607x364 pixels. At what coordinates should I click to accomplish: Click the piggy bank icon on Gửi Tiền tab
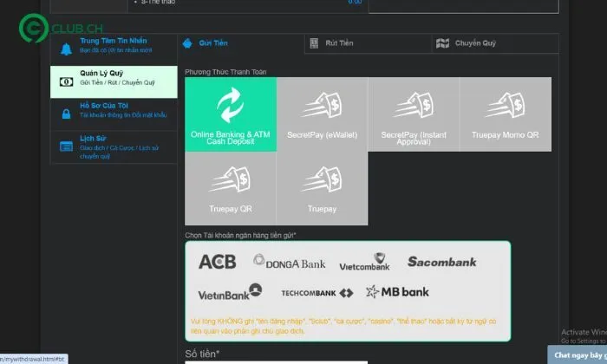pyautogui.click(x=188, y=43)
